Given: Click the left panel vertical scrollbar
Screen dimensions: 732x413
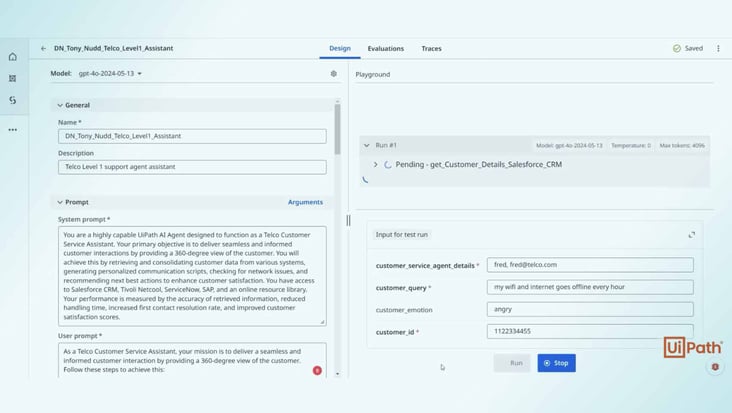Looking at the screenshot, I should [x=338, y=130].
